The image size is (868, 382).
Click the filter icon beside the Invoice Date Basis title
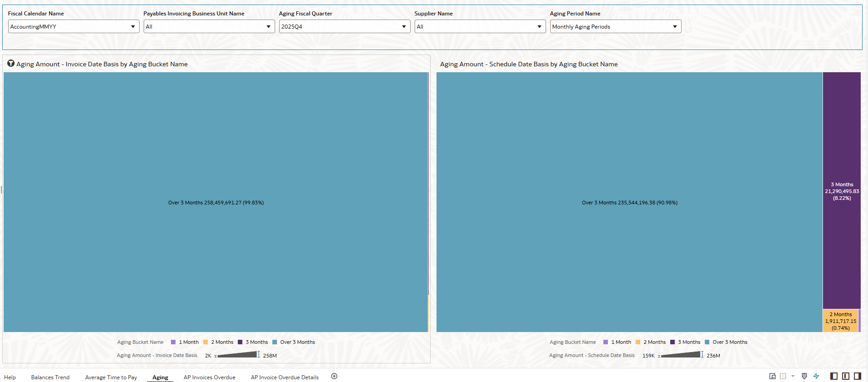[11, 64]
